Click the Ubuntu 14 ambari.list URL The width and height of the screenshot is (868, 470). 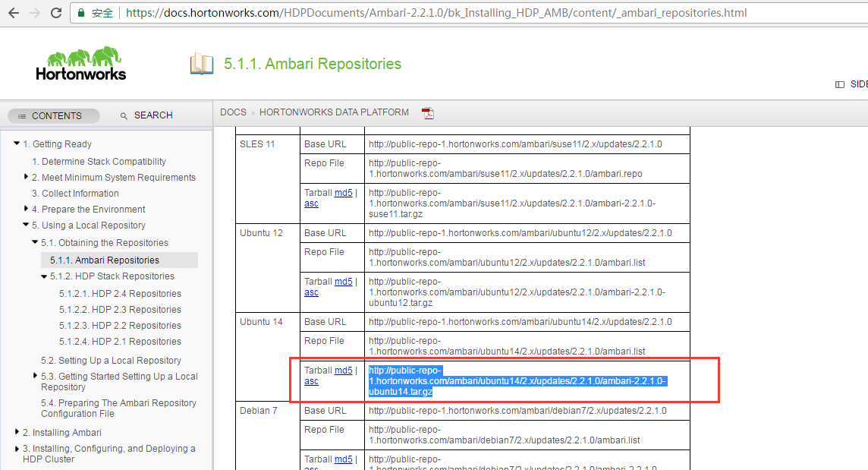[507, 345]
